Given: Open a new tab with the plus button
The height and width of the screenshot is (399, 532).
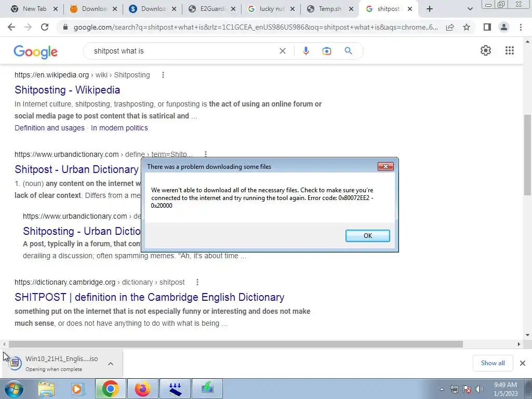Looking at the screenshot, I should pos(430,9).
